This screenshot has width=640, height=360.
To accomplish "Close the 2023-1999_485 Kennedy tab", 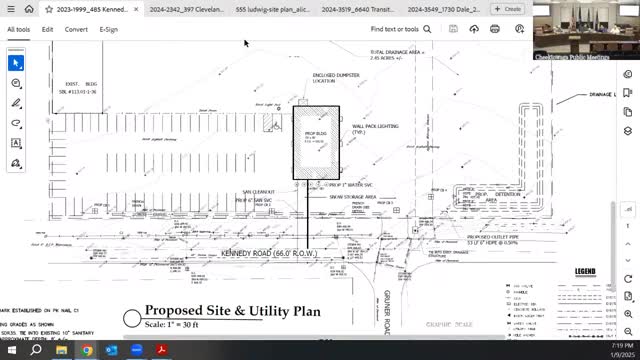I will [136, 9].
